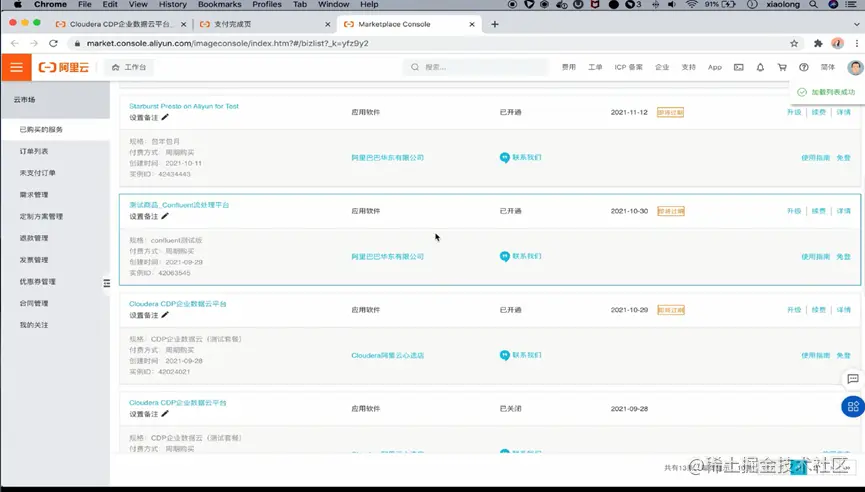Open the Bookmarks menu in the macOS menu bar
Image resolution: width=865 pixels, height=492 pixels.
tap(220, 4)
